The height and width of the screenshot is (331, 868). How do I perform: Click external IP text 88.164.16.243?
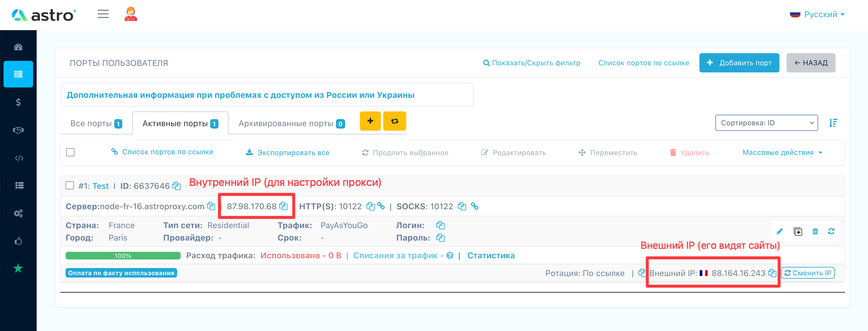pyautogui.click(x=738, y=273)
